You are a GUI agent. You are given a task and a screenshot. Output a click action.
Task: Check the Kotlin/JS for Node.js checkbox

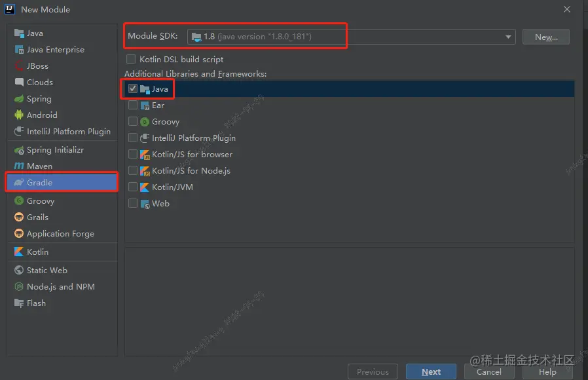point(133,170)
